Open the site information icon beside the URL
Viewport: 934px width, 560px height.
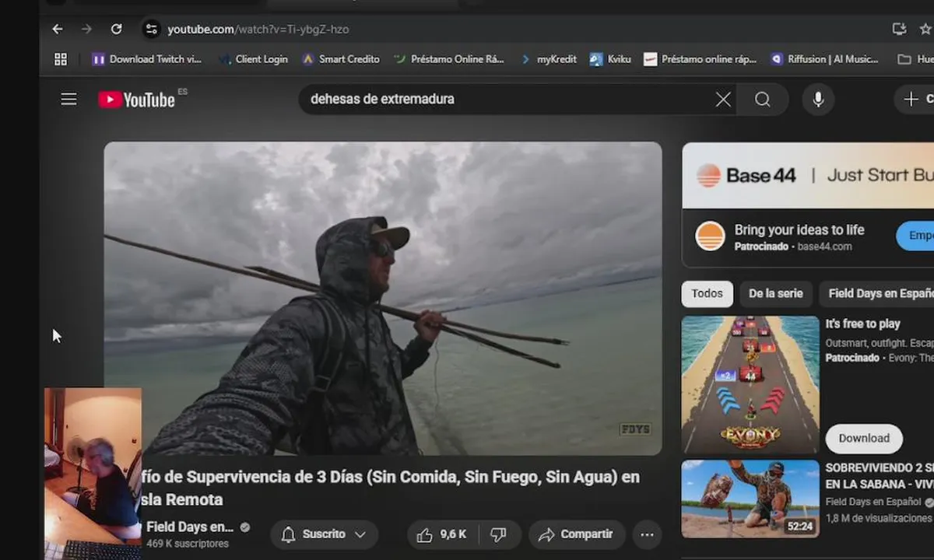(x=152, y=30)
